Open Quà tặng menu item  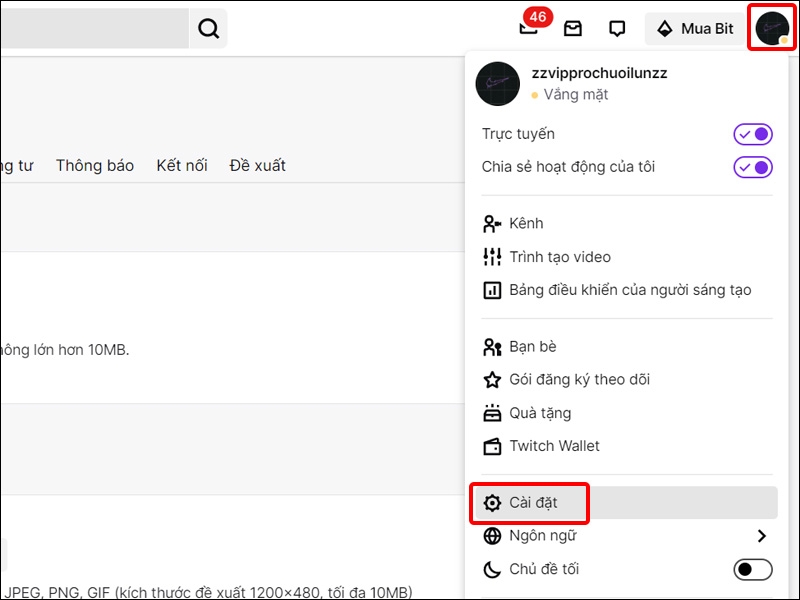tap(627, 413)
